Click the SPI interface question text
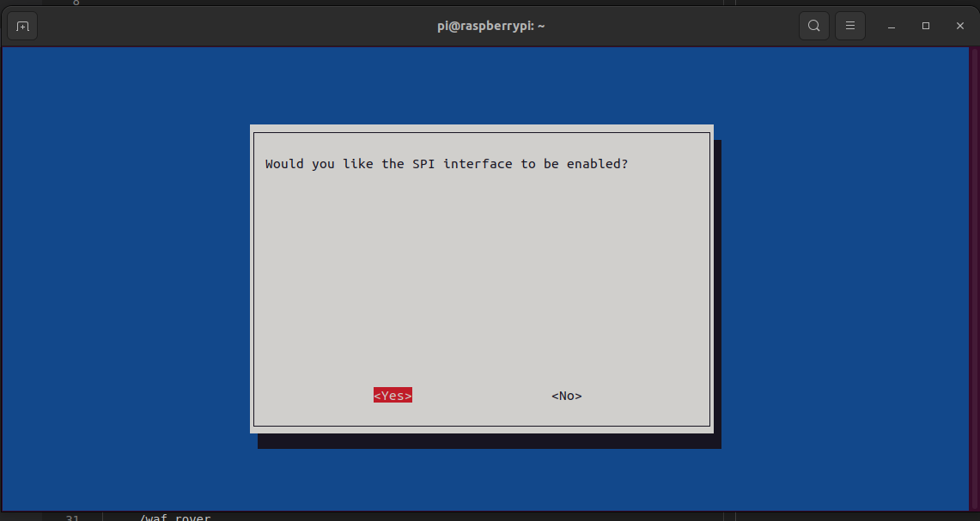The height and width of the screenshot is (521, 980). (x=447, y=164)
